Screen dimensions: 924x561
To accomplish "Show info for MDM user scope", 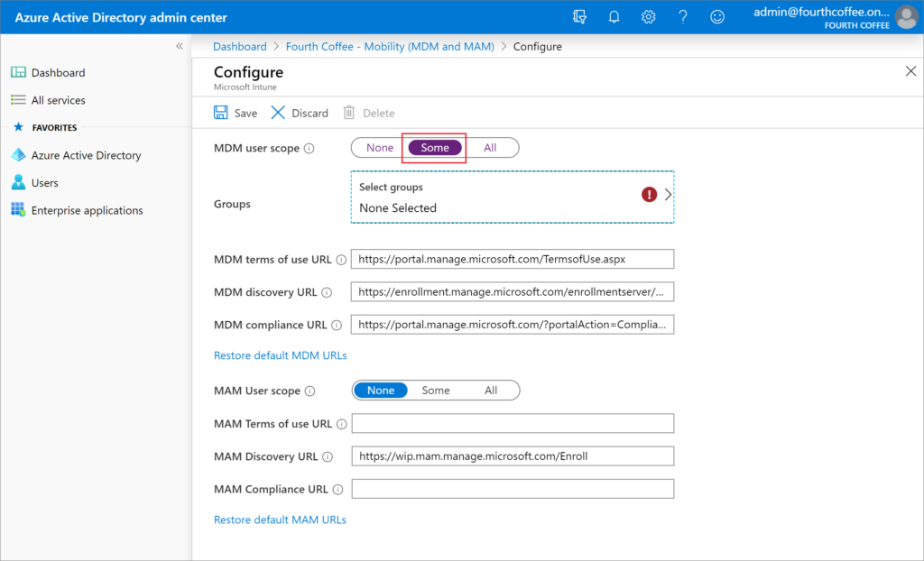I will pyautogui.click(x=309, y=149).
